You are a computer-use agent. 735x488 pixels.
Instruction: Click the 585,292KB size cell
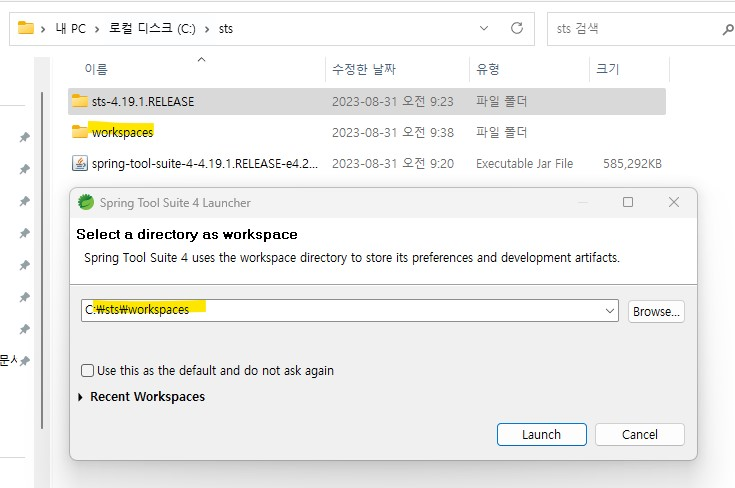coord(632,164)
